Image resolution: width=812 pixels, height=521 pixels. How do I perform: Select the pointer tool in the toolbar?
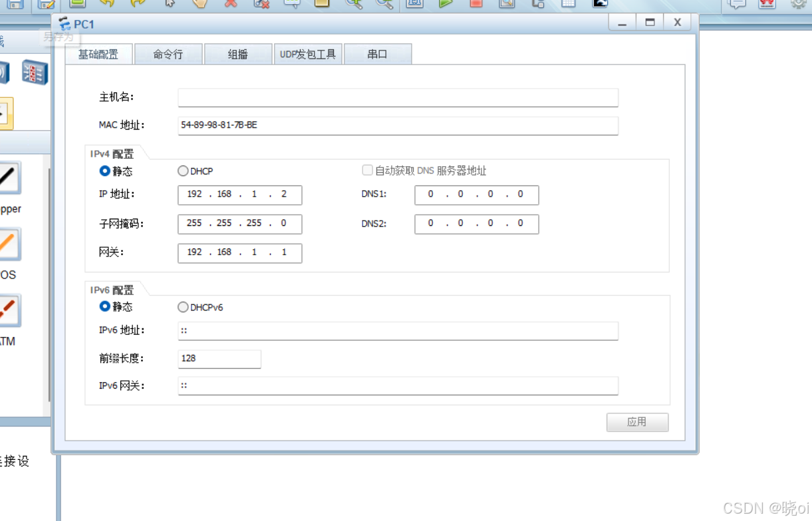tap(170, 3)
